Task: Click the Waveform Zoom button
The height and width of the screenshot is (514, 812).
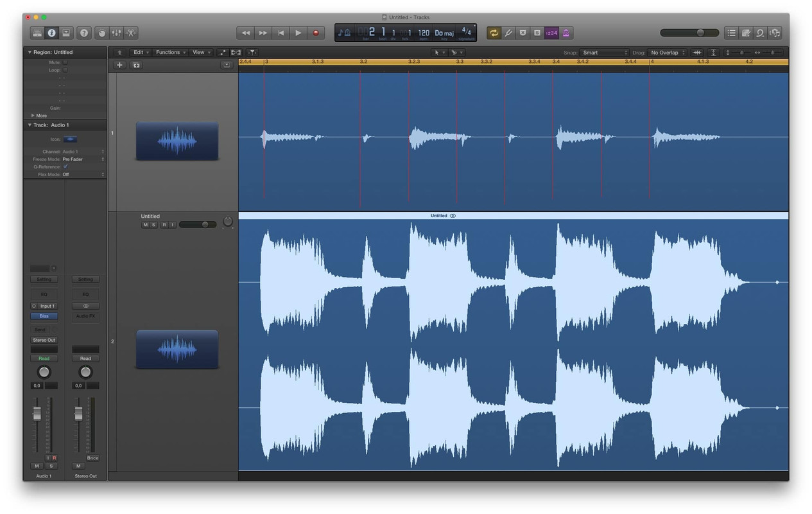Action: point(697,53)
